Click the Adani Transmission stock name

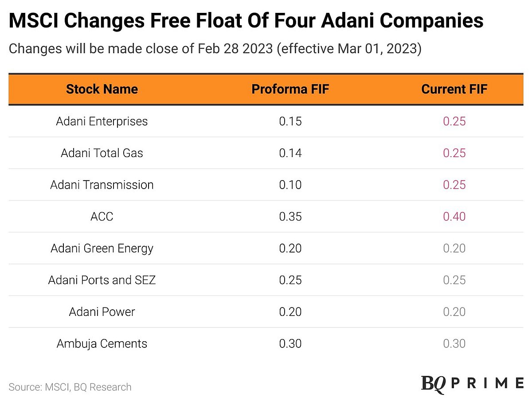pyautogui.click(x=102, y=185)
